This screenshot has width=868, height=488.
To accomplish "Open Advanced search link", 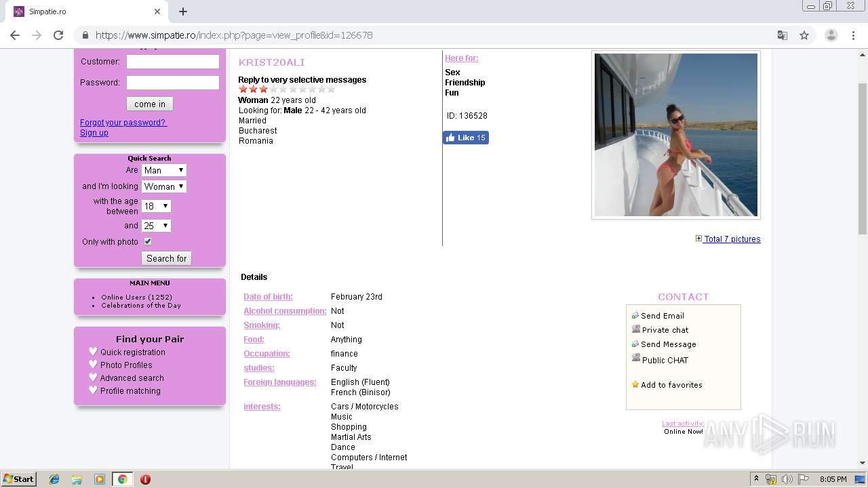I will tap(132, 378).
